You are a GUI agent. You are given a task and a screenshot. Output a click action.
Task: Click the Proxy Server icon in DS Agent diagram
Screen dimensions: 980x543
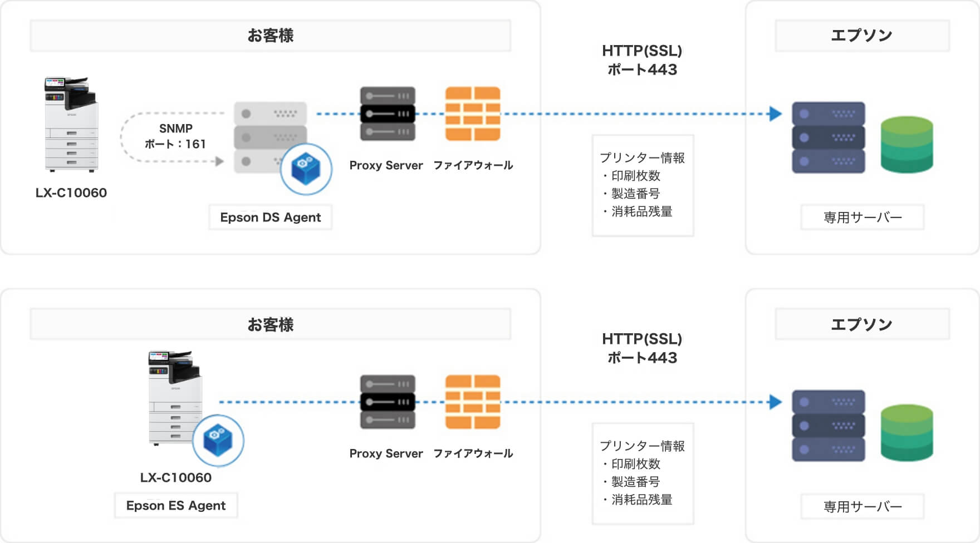(x=388, y=113)
